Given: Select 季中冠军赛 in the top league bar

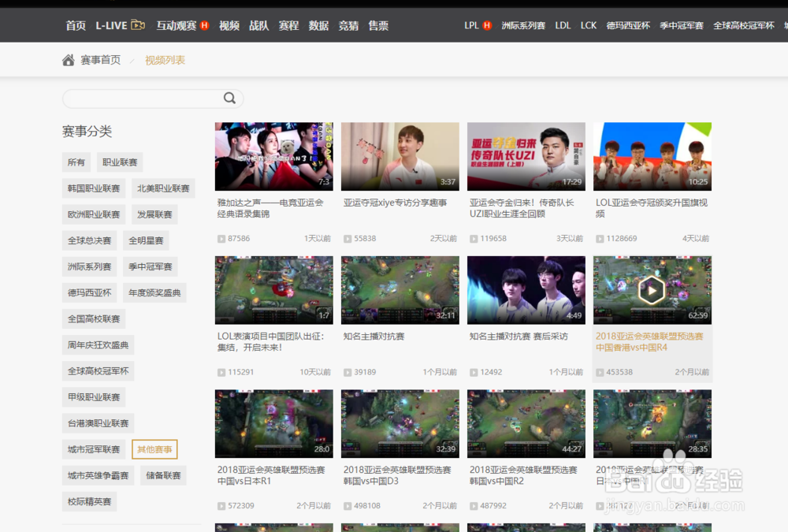Looking at the screenshot, I should pos(682,26).
